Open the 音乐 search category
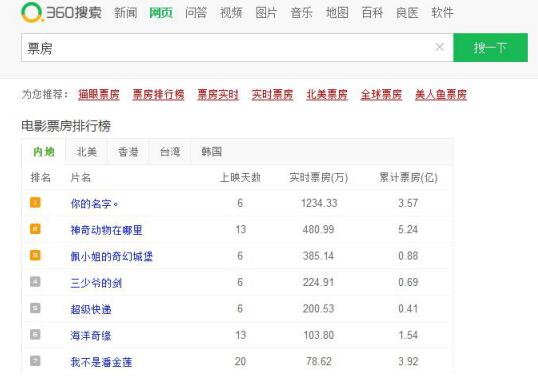 coord(302,13)
